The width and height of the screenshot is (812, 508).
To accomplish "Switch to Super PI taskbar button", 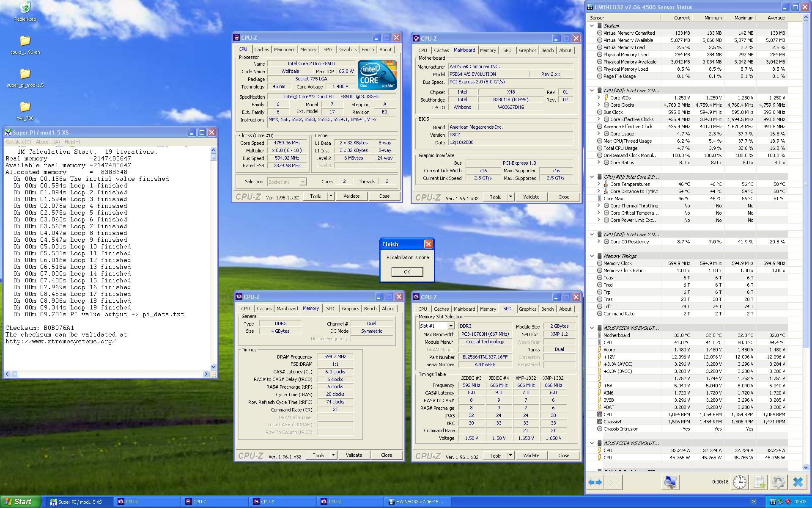I will [x=80, y=502].
